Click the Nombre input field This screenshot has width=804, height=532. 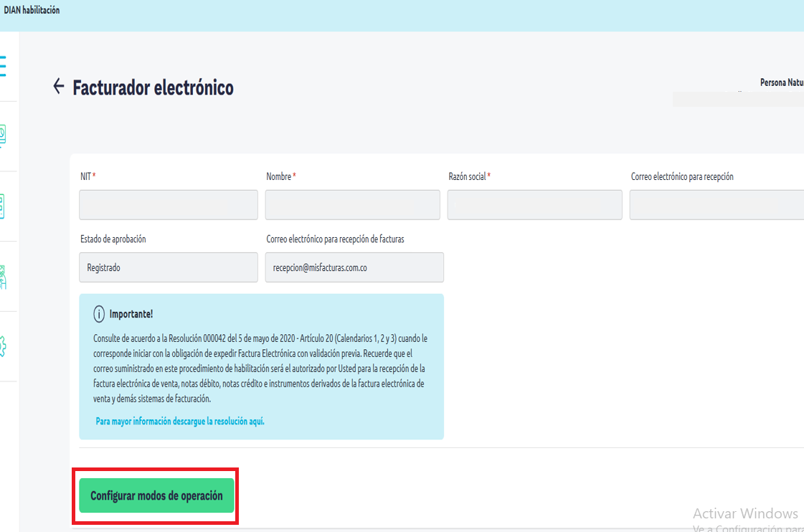(x=352, y=205)
